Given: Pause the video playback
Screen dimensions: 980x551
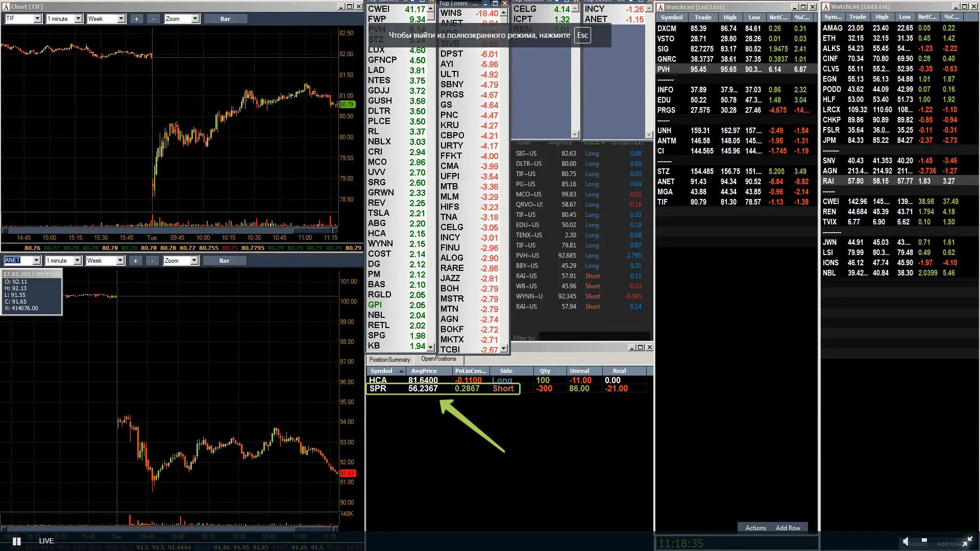Looking at the screenshot, I should coord(16,541).
